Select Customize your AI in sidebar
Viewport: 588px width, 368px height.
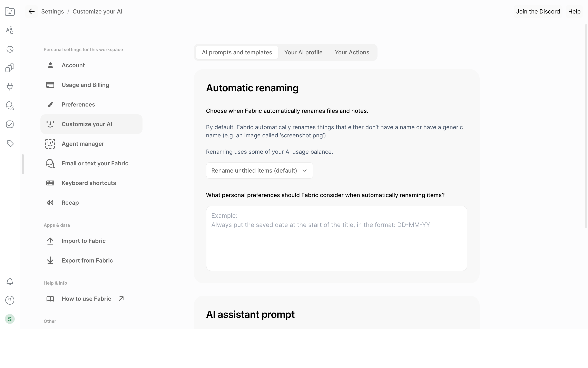(91, 124)
